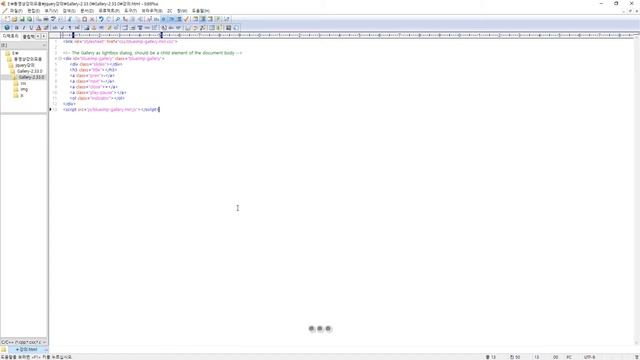The width and height of the screenshot is (640, 360).
Task: Collapse the div code fold on line 4
Action: [x=60, y=59]
